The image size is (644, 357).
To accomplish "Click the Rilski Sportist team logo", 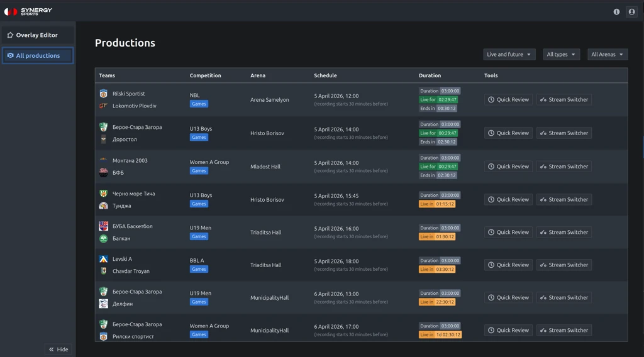I will coord(103,94).
